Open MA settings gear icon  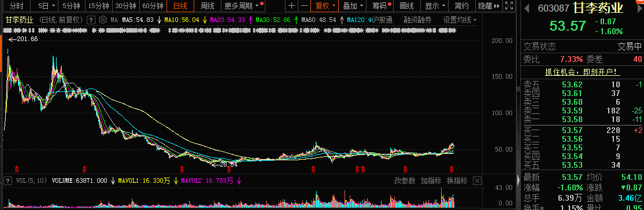click(x=103, y=20)
